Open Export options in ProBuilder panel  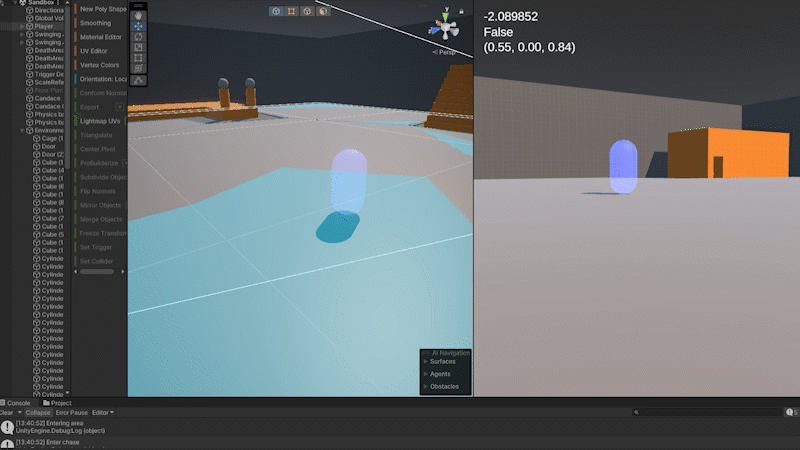[119, 107]
